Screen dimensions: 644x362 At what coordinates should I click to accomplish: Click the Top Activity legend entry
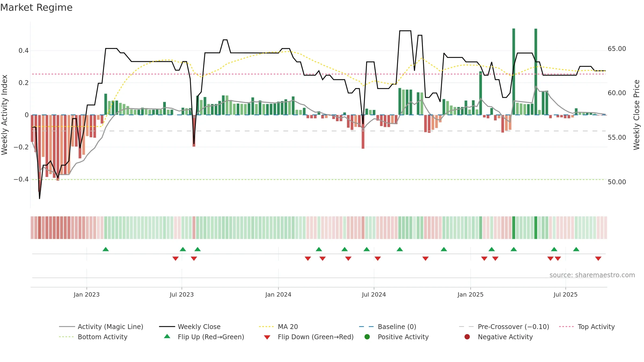[587, 327]
